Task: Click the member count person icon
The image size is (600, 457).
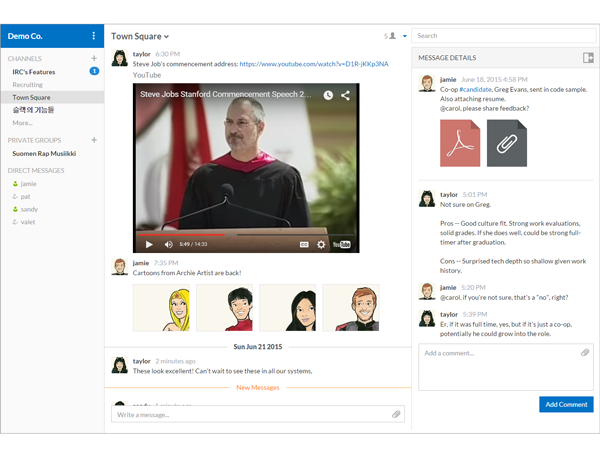Action: 392,36
